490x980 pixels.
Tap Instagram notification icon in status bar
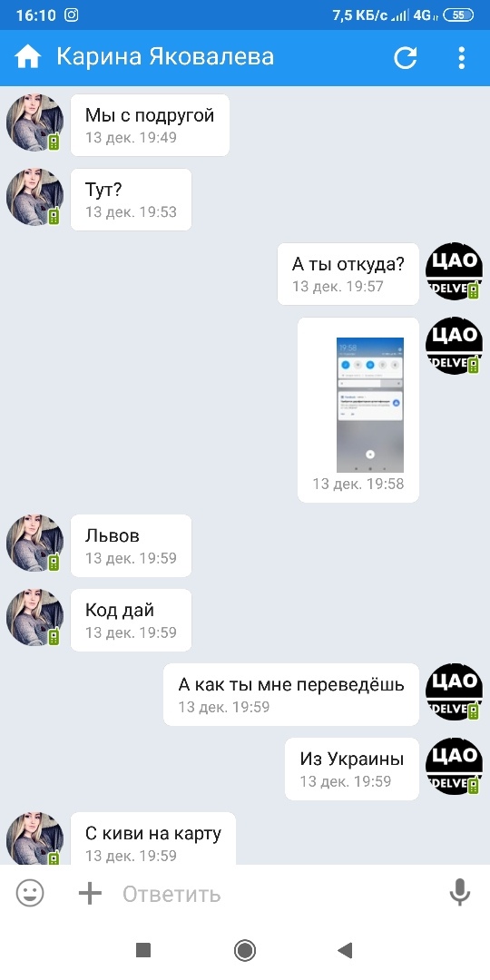72,15
